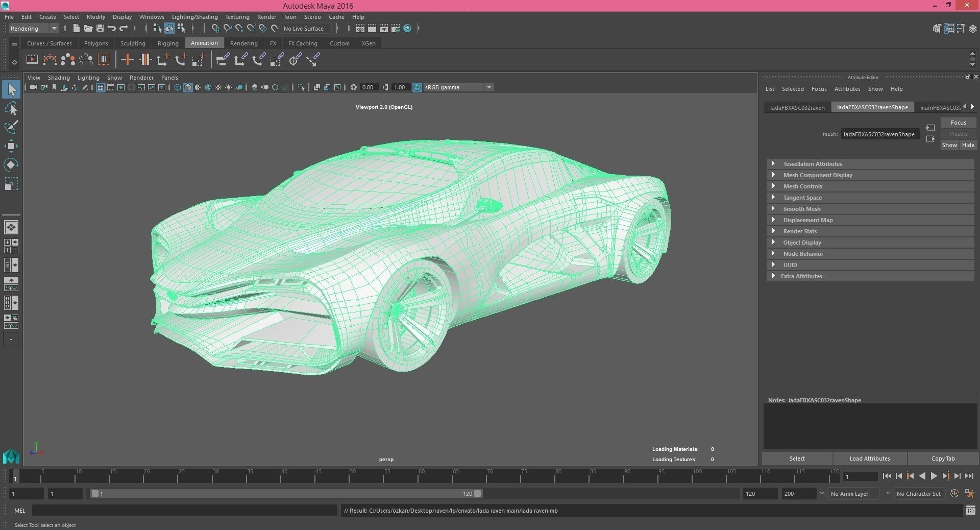Toggle the color management ON button

(417, 87)
